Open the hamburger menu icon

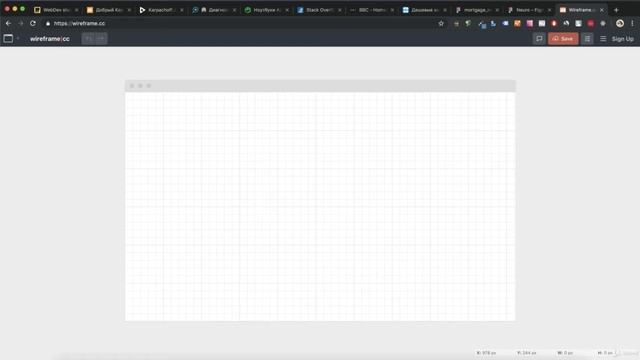[x=603, y=39]
